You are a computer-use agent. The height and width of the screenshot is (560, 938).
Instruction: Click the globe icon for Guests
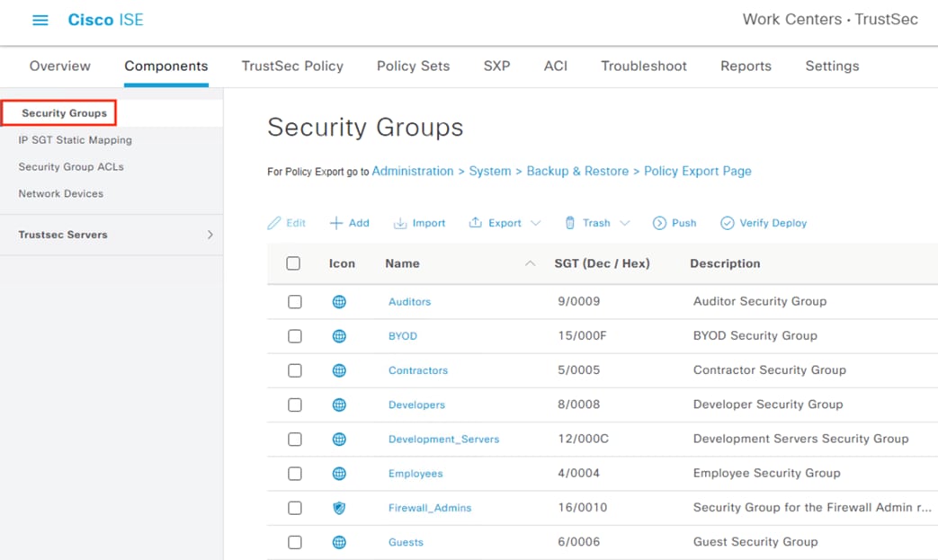339,542
